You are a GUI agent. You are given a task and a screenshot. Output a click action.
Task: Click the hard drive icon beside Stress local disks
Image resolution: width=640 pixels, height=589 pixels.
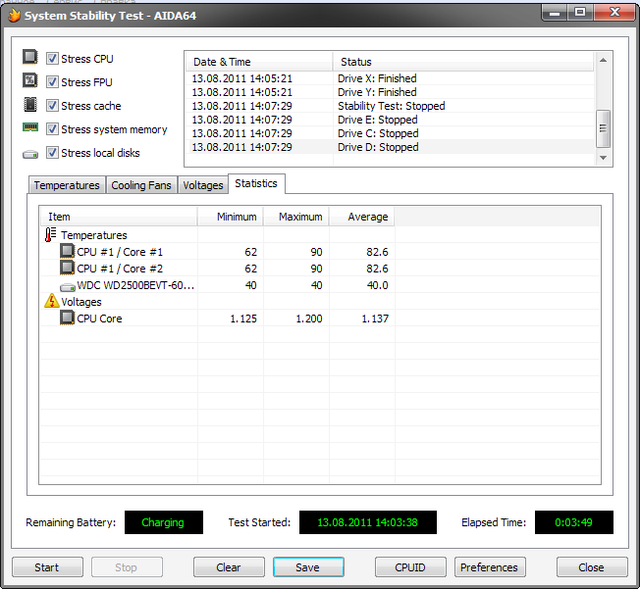(30, 153)
